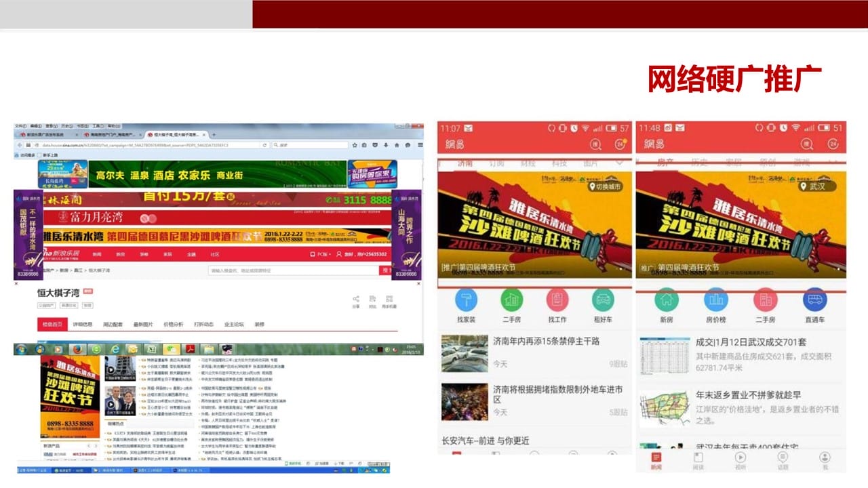Click the compare icon beside 恒大棋子湾
The width and height of the screenshot is (868, 488).
coord(372,300)
